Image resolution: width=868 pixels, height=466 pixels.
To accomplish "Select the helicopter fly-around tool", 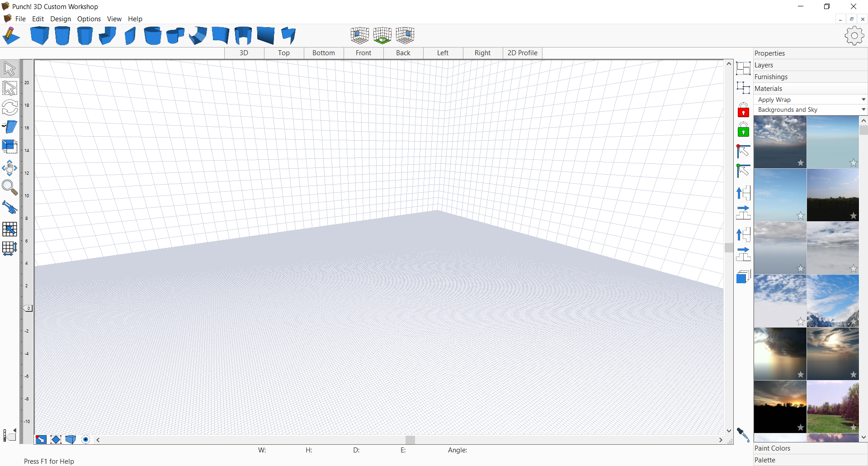I will point(9,207).
